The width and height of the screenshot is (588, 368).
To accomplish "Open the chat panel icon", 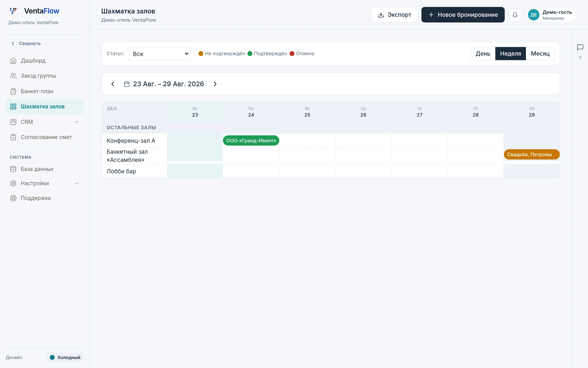I will tap(580, 47).
